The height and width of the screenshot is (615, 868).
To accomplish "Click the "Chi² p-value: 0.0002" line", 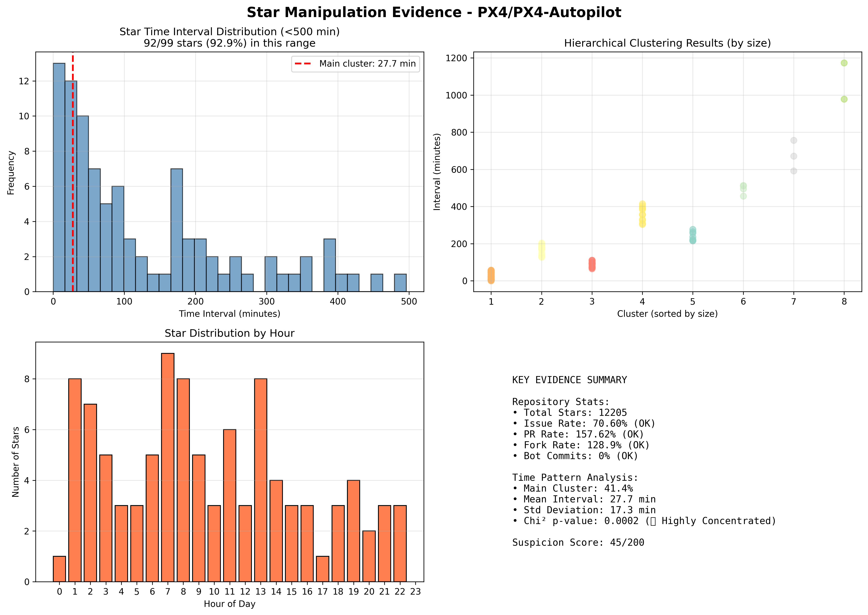I will click(x=644, y=521).
